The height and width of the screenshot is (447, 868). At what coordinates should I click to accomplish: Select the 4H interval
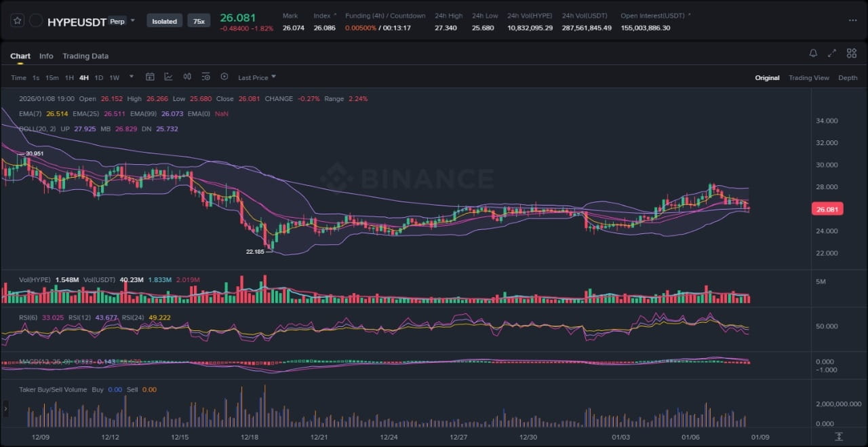click(84, 77)
